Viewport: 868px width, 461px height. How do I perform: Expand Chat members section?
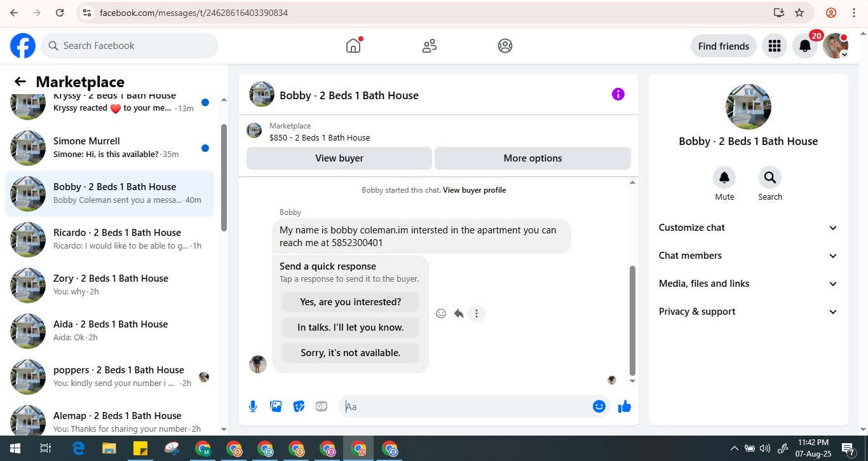coord(748,256)
